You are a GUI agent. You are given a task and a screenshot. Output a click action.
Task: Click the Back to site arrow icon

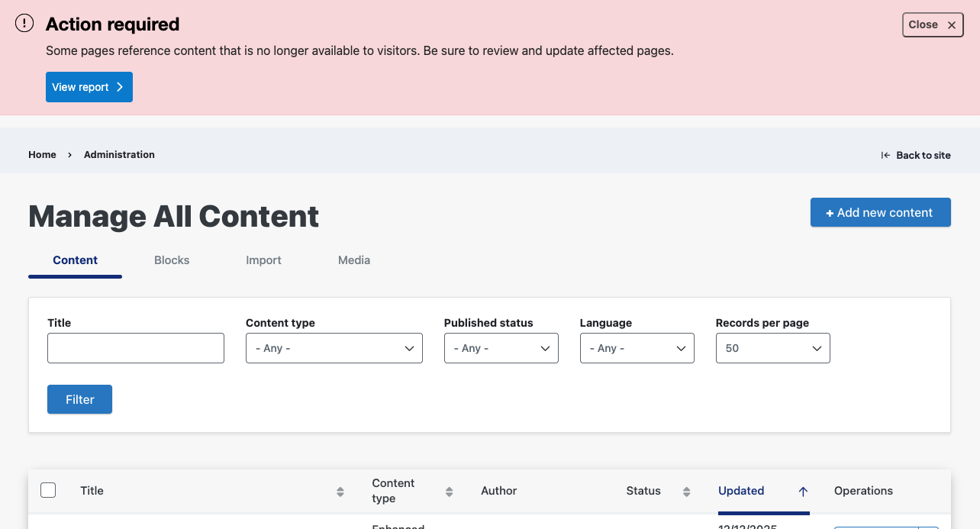(x=884, y=155)
